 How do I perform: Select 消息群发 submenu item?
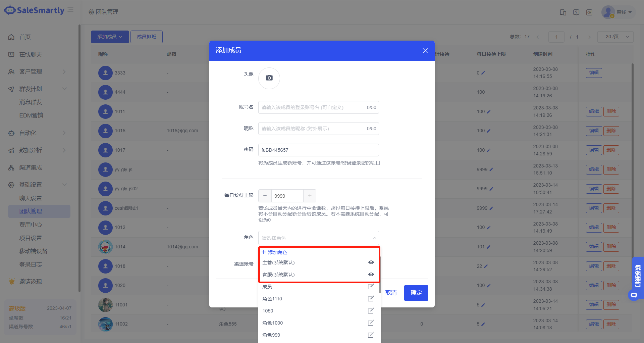pyautogui.click(x=31, y=102)
